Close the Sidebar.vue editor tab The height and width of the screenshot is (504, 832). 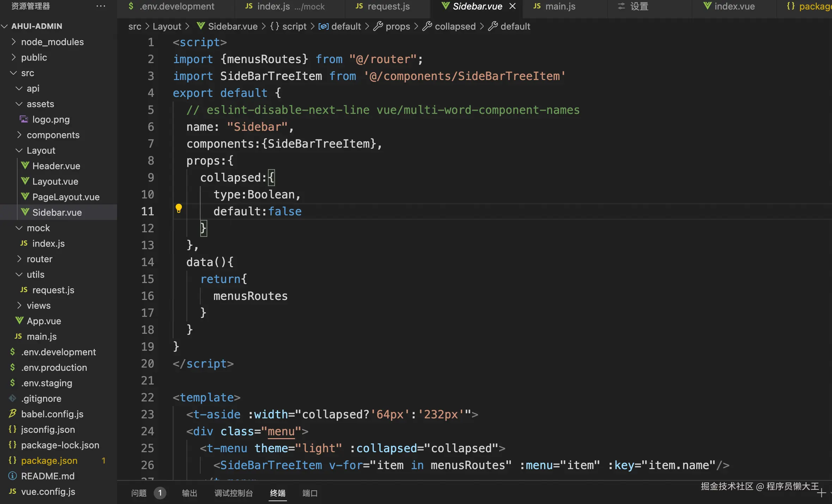513,6
